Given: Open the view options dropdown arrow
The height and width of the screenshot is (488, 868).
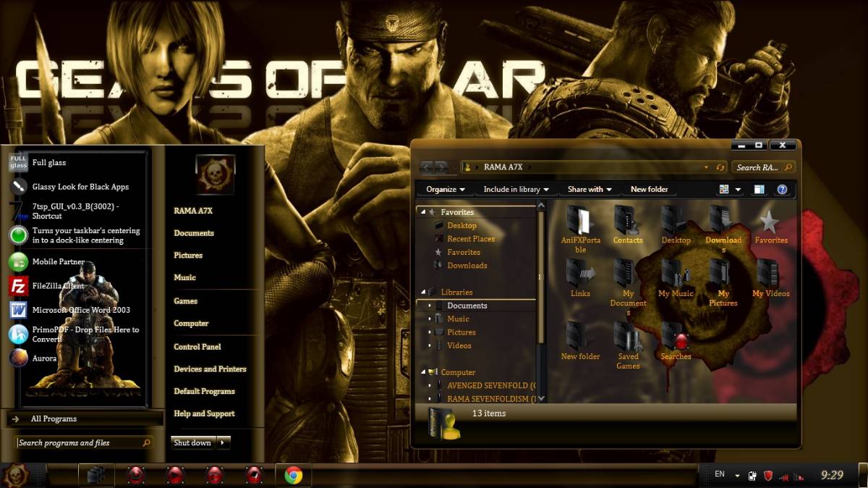Looking at the screenshot, I should (739, 190).
